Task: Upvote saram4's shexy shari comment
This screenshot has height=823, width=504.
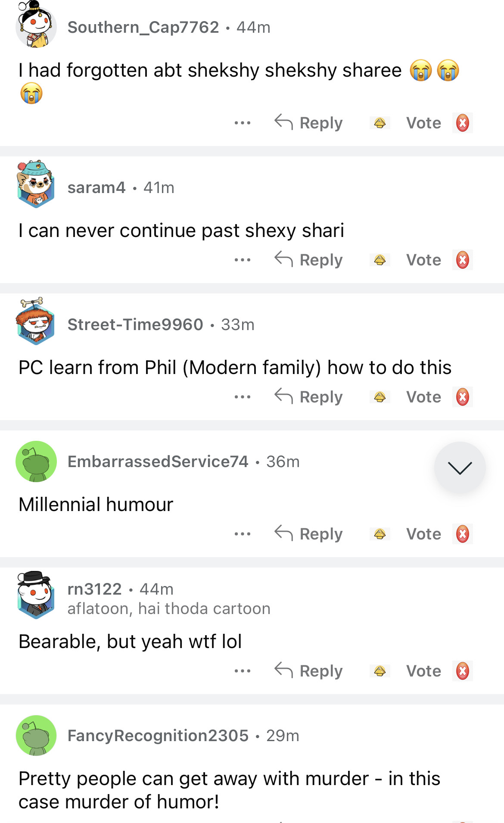Action: (380, 260)
